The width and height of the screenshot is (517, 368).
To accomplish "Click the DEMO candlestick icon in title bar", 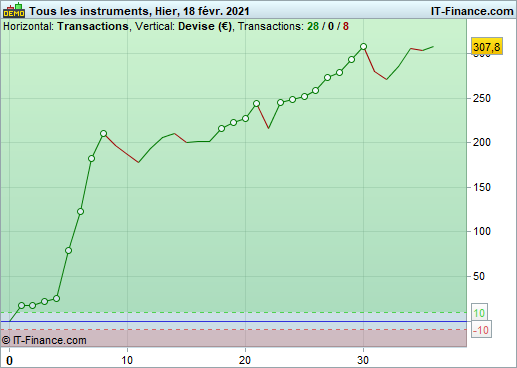I will pos(14,10).
